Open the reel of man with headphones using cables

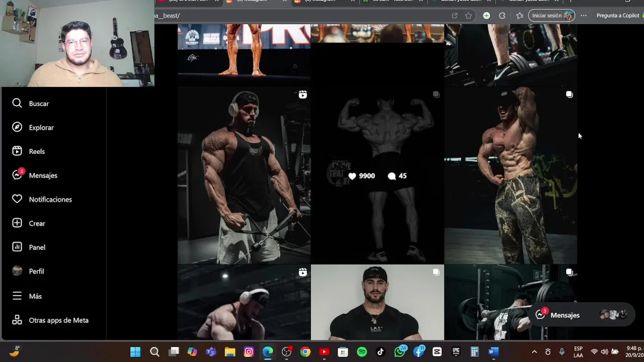[x=244, y=175]
